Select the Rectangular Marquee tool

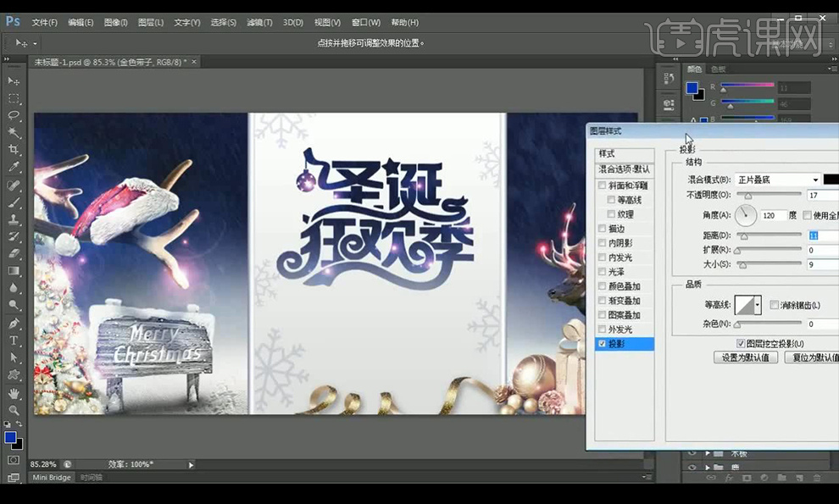pos(14,98)
